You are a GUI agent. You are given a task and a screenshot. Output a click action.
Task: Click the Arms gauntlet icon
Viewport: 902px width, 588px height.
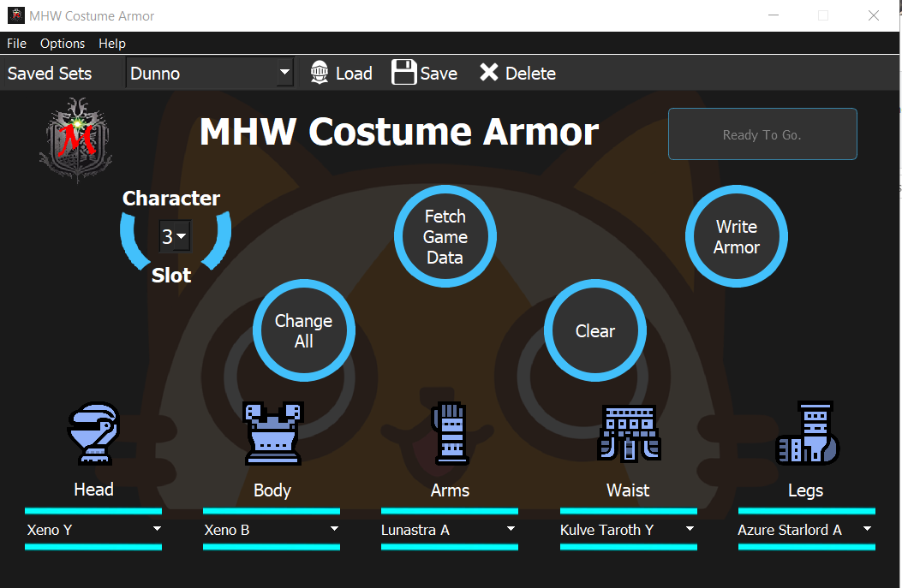pos(451,433)
